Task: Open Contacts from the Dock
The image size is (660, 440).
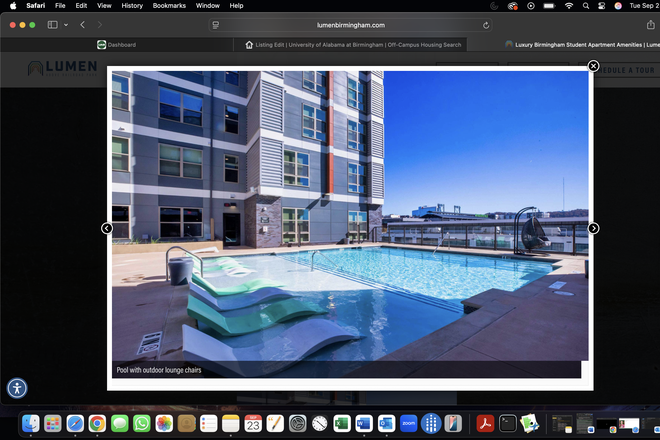Action: click(x=186, y=424)
